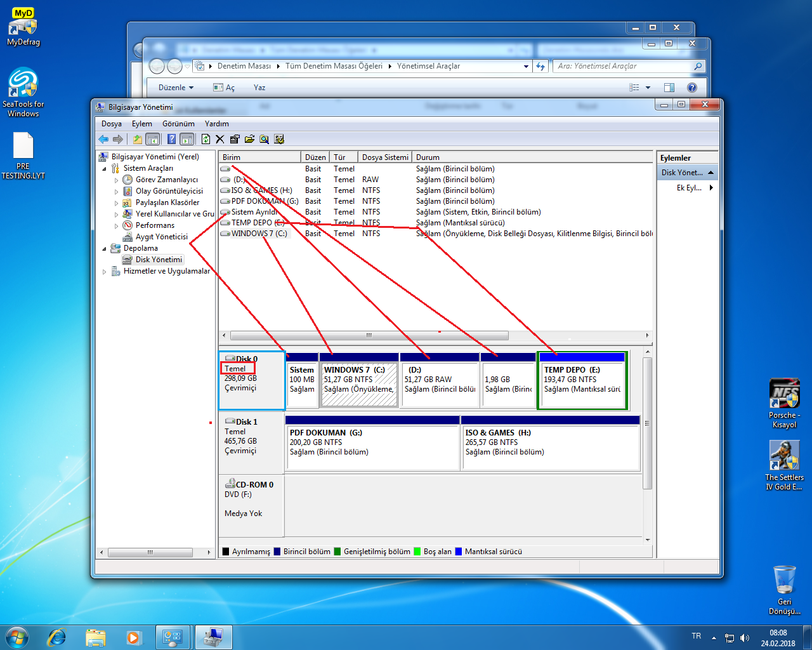812x650 pixels.
Task: Click the blue Back arrow in Bilgisayar Yönetimi toolbar
Action: pyautogui.click(x=103, y=139)
